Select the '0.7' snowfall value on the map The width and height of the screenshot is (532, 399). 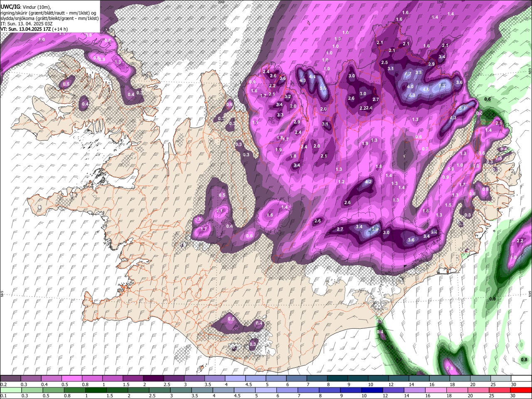(x=425, y=149)
